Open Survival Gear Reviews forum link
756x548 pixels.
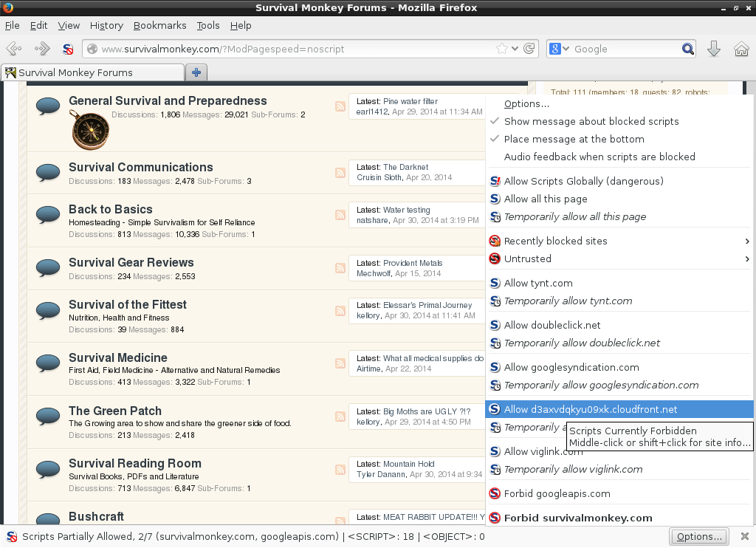point(131,262)
